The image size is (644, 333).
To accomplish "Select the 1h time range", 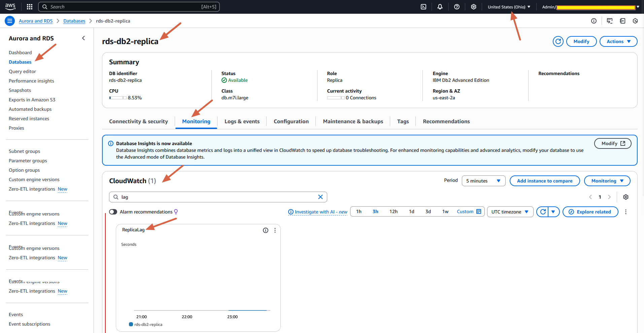I will point(359,211).
